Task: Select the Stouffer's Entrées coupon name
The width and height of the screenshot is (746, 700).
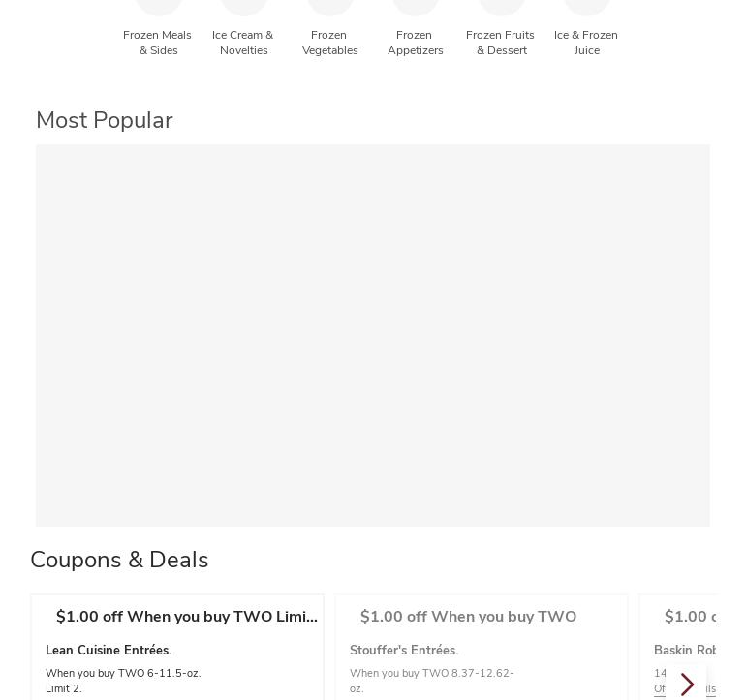Action: (x=404, y=651)
